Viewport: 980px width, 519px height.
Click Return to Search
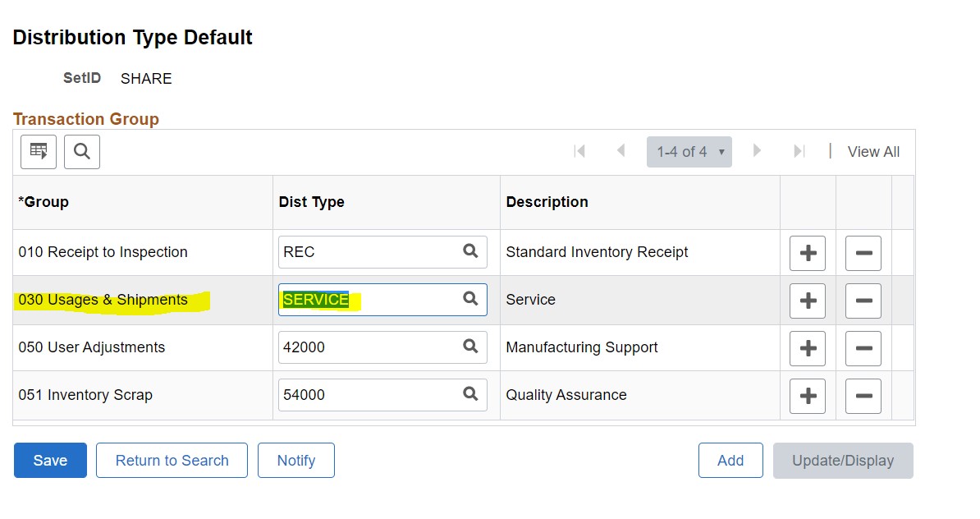[x=172, y=461]
